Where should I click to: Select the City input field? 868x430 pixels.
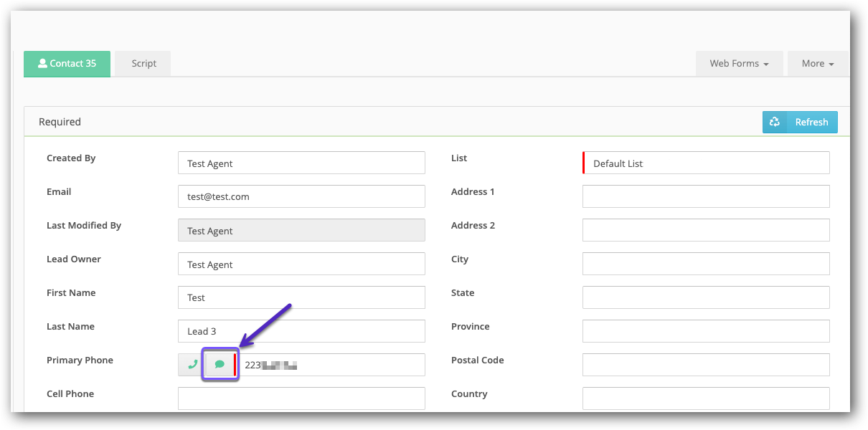[x=706, y=264]
